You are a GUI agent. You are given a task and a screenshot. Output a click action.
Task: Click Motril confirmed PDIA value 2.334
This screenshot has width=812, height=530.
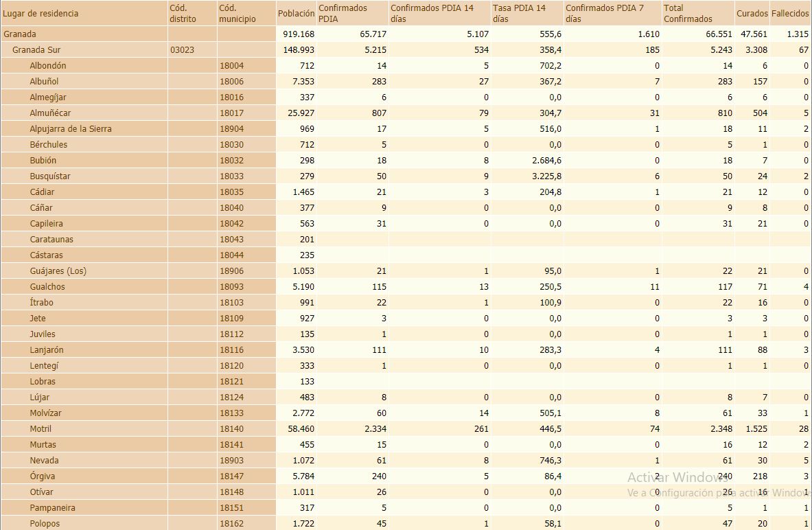pyautogui.click(x=375, y=429)
